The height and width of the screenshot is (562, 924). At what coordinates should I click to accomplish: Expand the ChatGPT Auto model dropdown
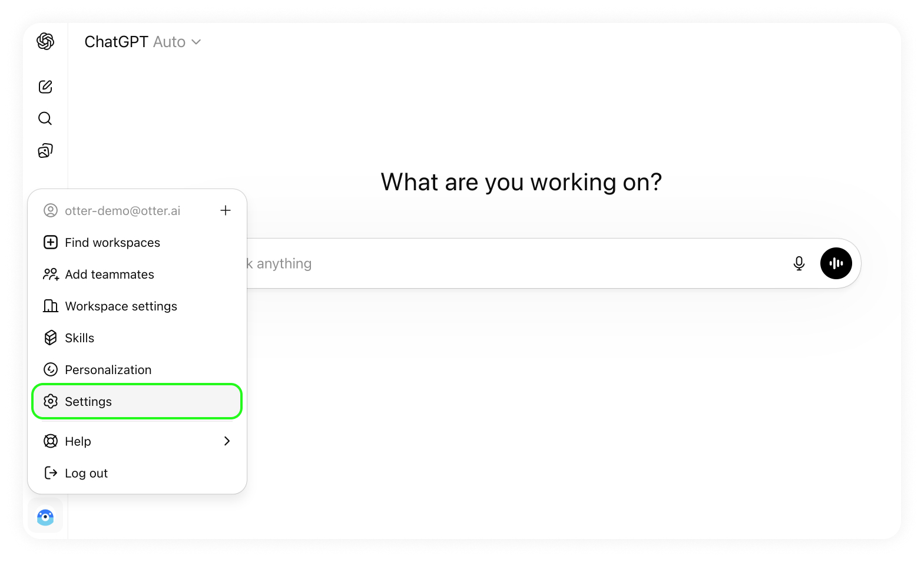pyautogui.click(x=143, y=42)
